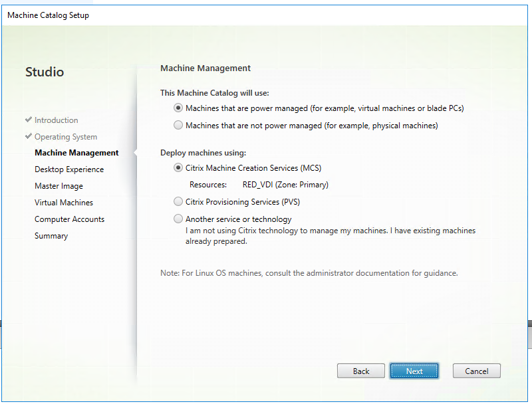Open the Desktop Experience step
Screen dimensions: 532x406
click(69, 169)
